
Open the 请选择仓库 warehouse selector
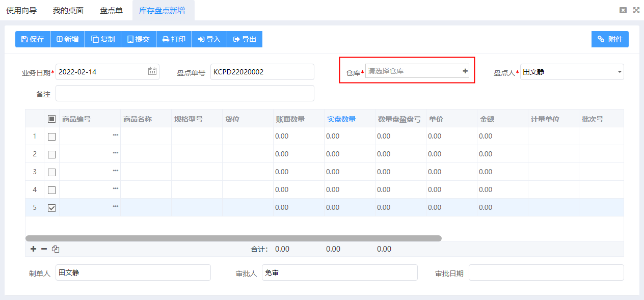pos(413,71)
